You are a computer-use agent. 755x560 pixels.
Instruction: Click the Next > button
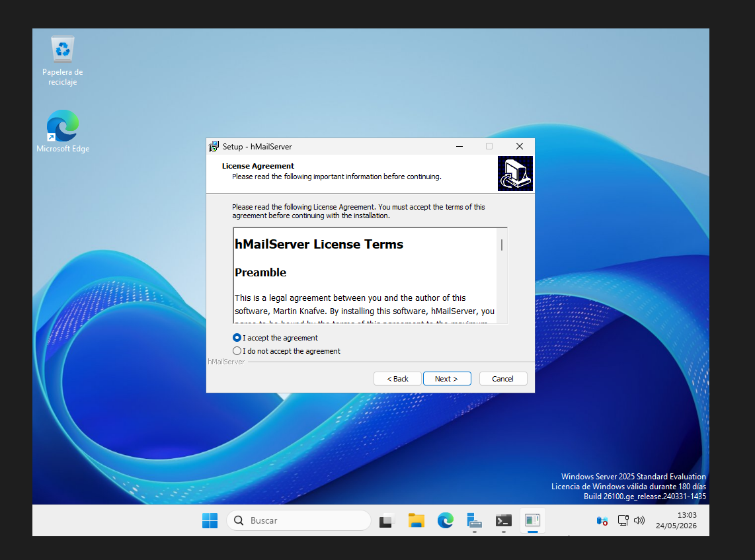447,379
